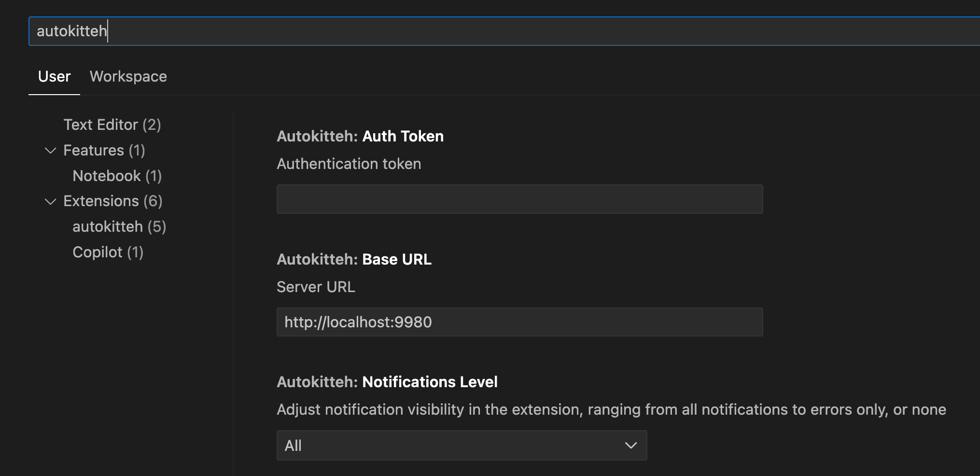Open Notebook (1) settings category
980x476 pixels.
[117, 176]
